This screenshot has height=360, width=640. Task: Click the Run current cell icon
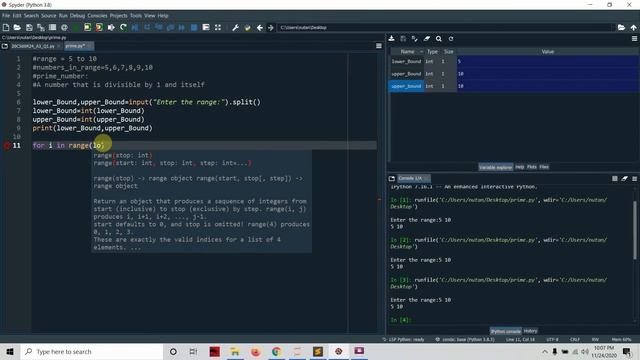[88, 27]
